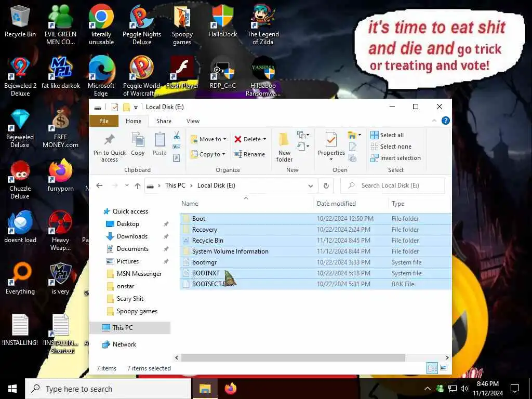Select the Flash Player desktop shortcut
The image size is (532, 399).
pyautogui.click(x=182, y=73)
